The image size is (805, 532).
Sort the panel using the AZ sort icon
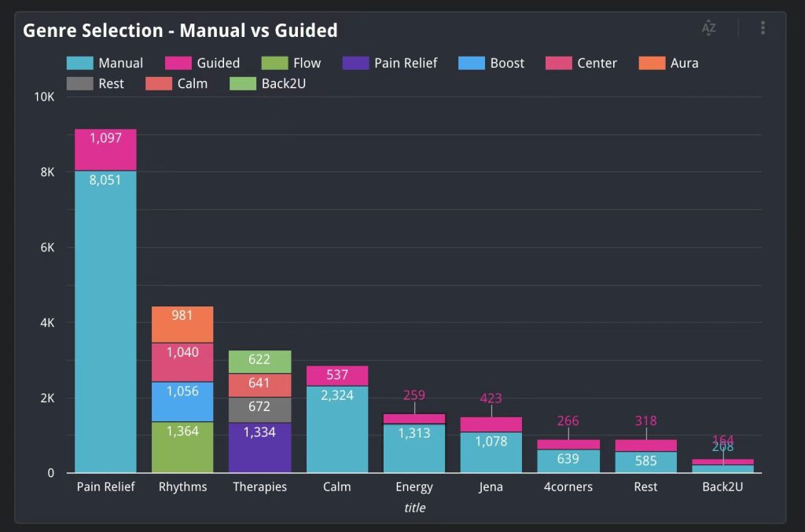[x=708, y=27]
